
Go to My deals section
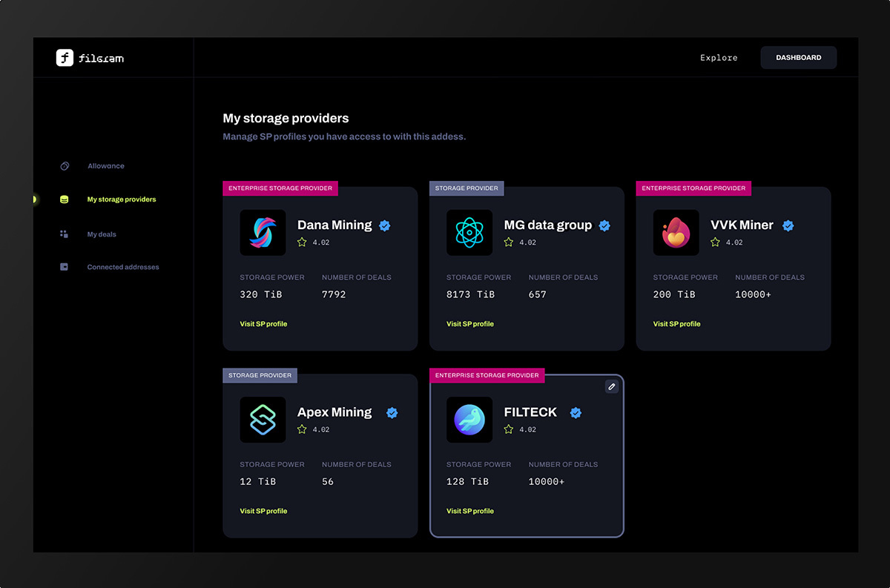click(x=102, y=234)
